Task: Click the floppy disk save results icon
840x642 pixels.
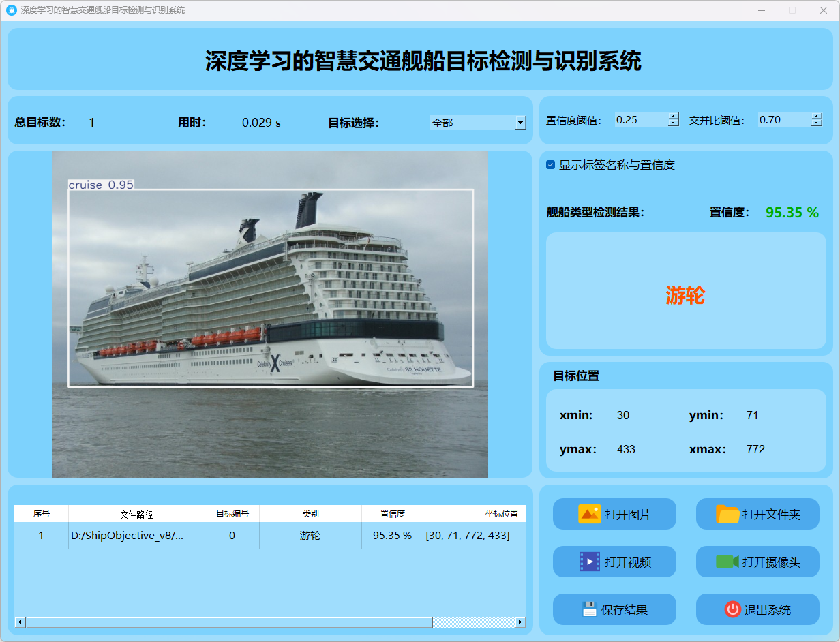Action: click(x=589, y=609)
